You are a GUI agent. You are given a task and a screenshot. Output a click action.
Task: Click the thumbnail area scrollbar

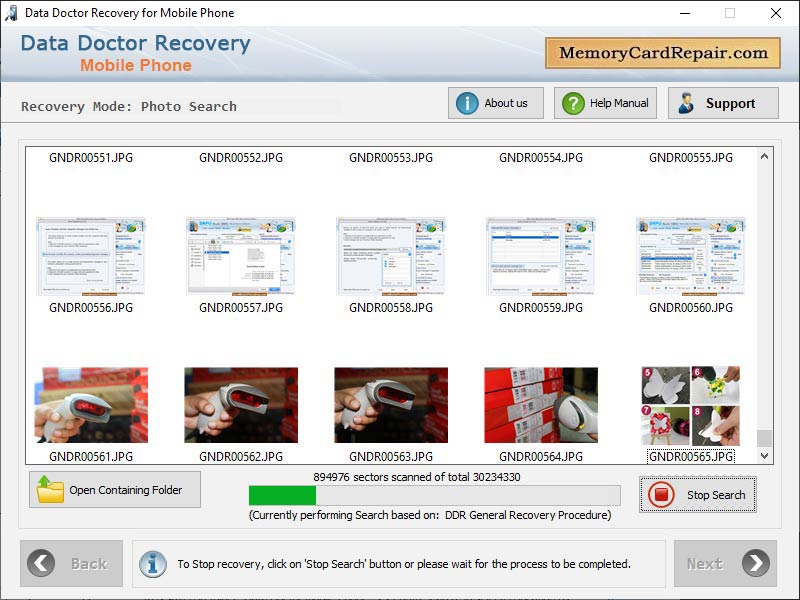[x=764, y=300]
